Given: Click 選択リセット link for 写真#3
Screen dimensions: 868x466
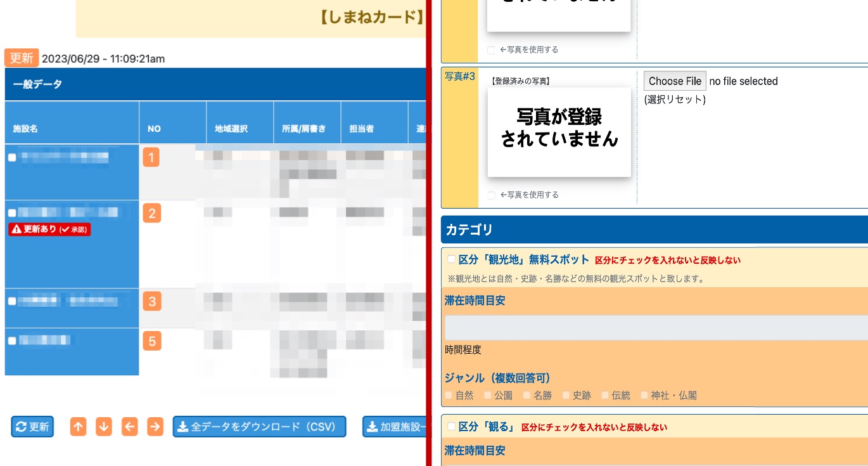Looking at the screenshot, I should pyautogui.click(x=675, y=100).
